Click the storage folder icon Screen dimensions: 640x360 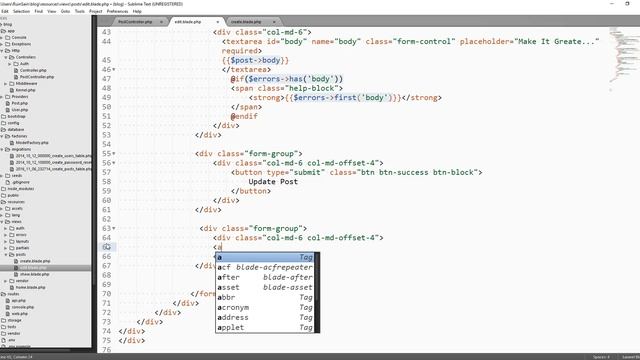4,320
